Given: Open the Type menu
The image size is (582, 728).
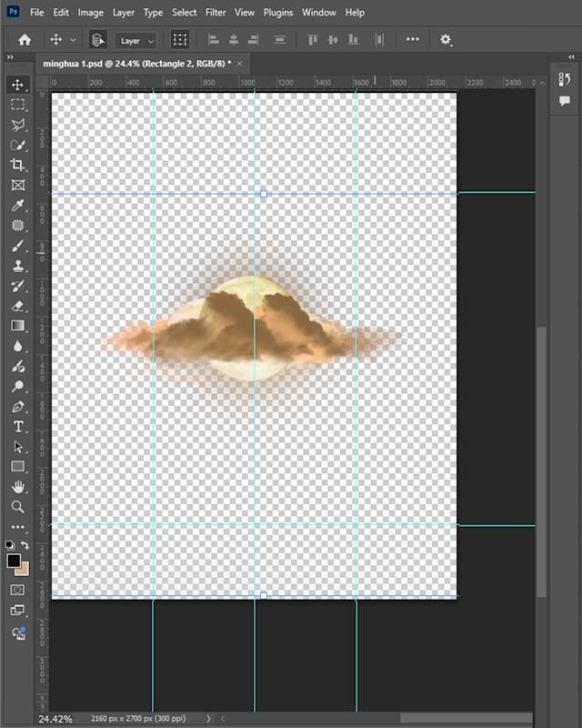Looking at the screenshot, I should tap(153, 13).
